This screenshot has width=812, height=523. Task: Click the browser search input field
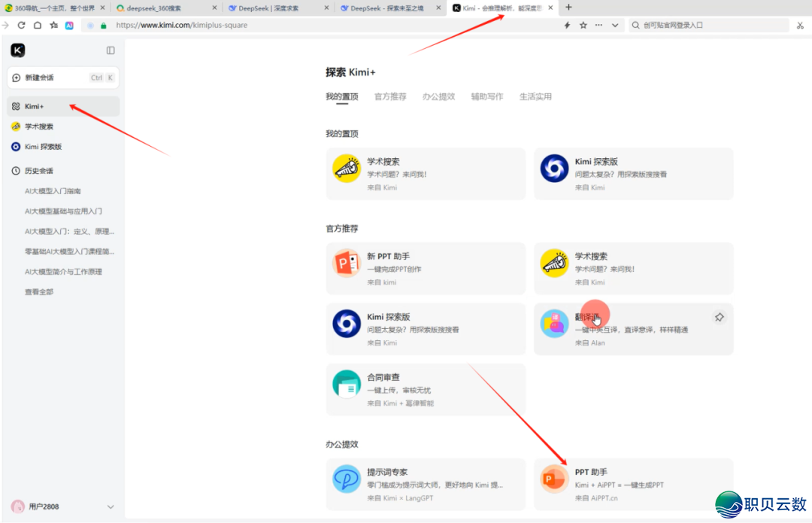coord(707,25)
